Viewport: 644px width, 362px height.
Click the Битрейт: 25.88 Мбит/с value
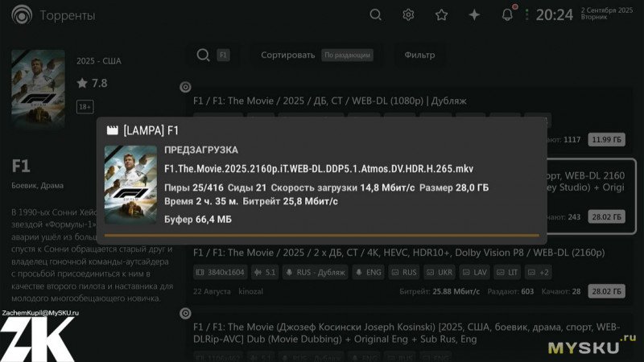point(440,291)
